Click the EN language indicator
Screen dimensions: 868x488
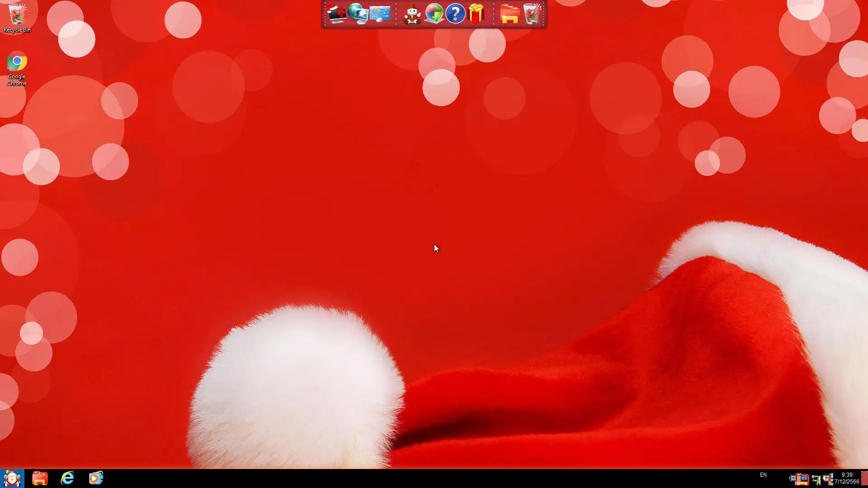pyautogui.click(x=763, y=475)
